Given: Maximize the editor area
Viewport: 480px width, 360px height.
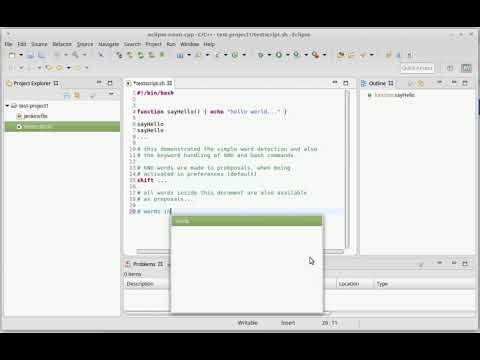Looking at the screenshot, I should click(346, 83).
